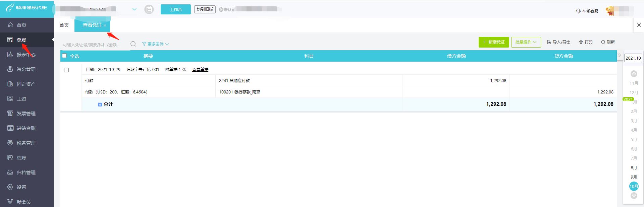The width and height of the screenshot is (644, 207).
Task: Click the 打印 print button
Action: (x=586, y=42)
